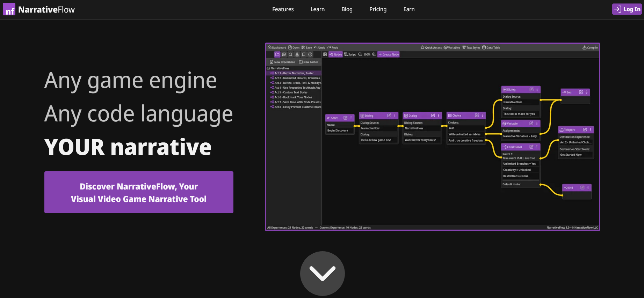Select the bookmark sidebar icon

[x=304, y=54]
